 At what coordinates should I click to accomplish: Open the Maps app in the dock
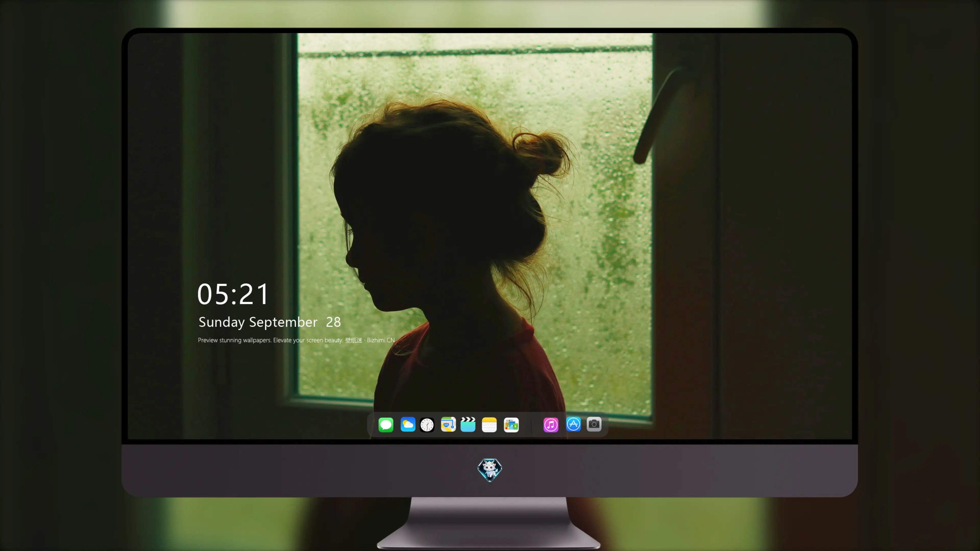point(448,425)
